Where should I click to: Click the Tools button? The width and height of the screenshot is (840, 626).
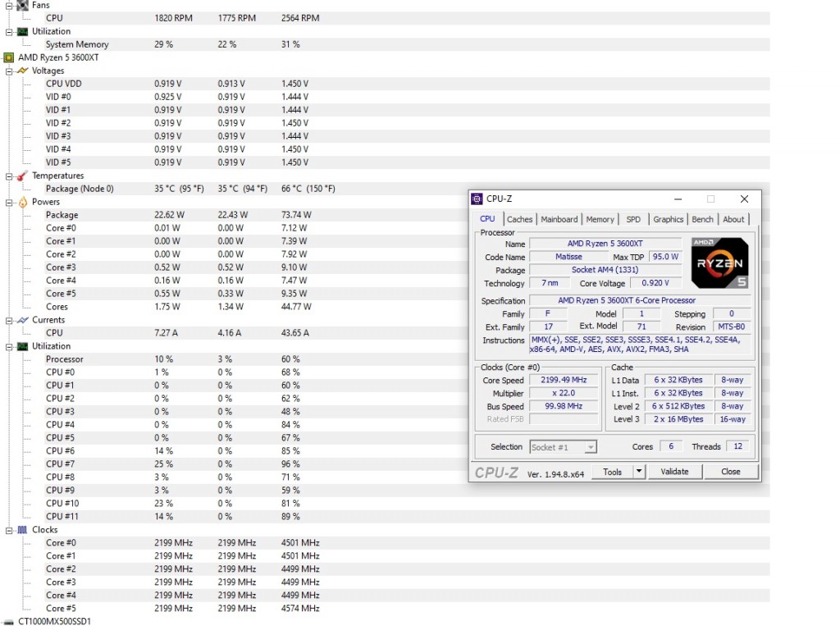pos(612,472)
